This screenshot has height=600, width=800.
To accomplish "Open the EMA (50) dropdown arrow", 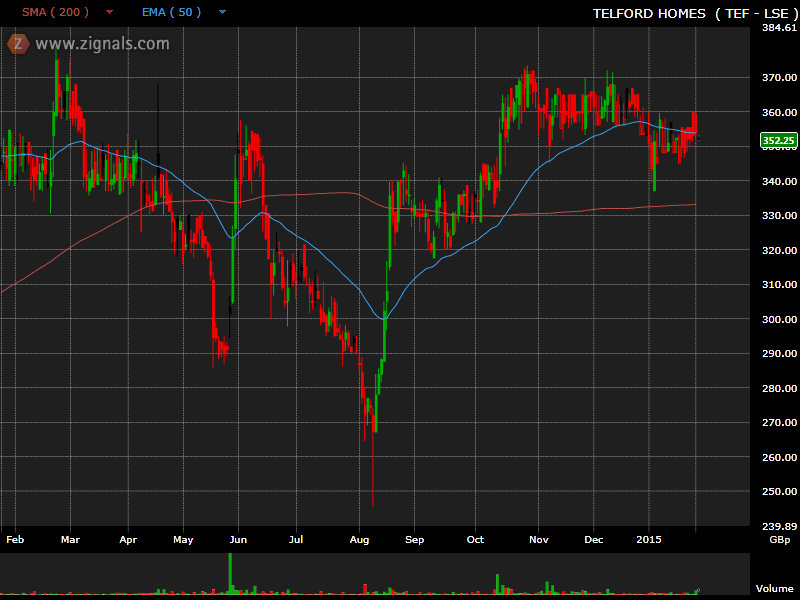I will [222, 13].
